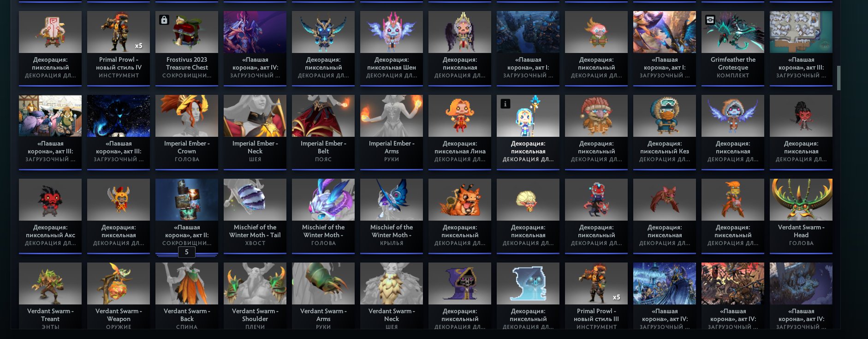Viewport: 868px width, 339px height.
Task: Open the Verdant Swarm - Treant item
Action: (x=50, y=296)
